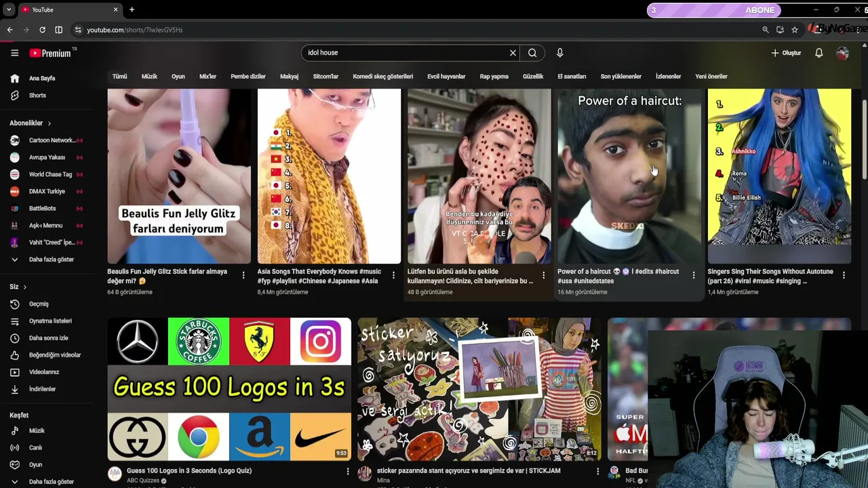Open Aşk-ı Memnu channel
The width and height of the screenshot is (868, 488).
click(x=47, y=225)
